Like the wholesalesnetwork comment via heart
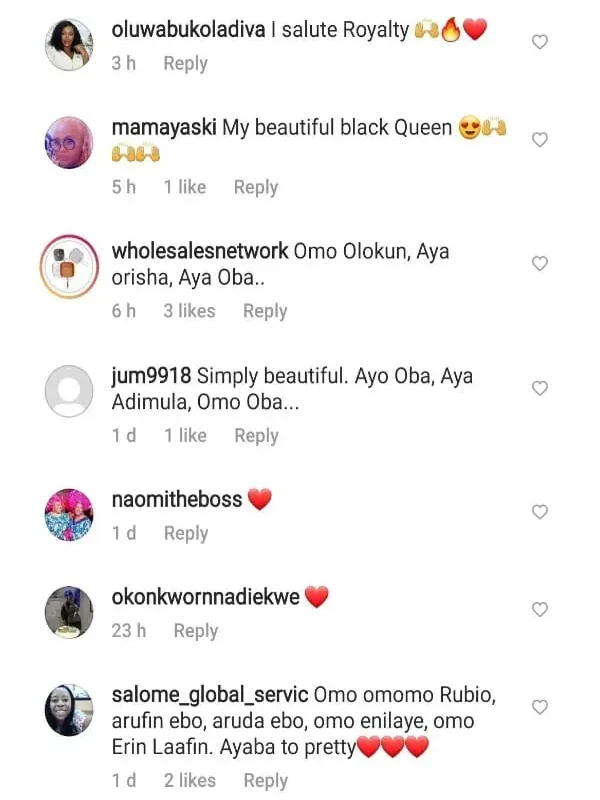This screenshot has height=800, width=600. click(x=539, y=263)
